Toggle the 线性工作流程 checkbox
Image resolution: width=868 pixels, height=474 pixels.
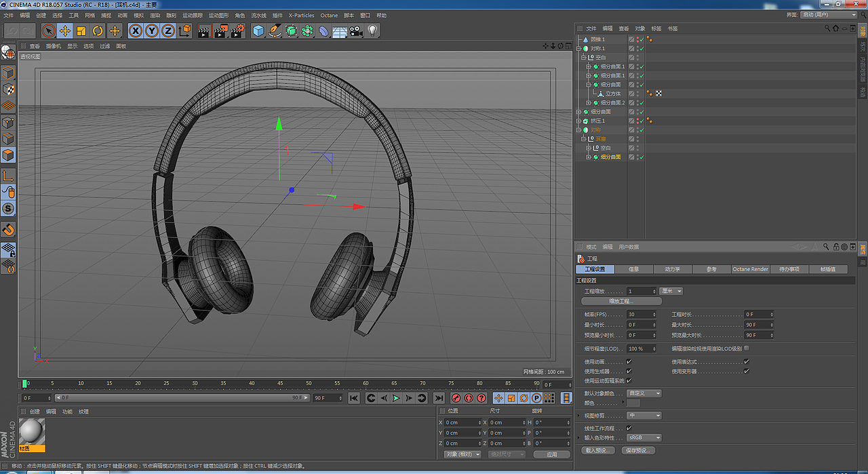(629, 428)
